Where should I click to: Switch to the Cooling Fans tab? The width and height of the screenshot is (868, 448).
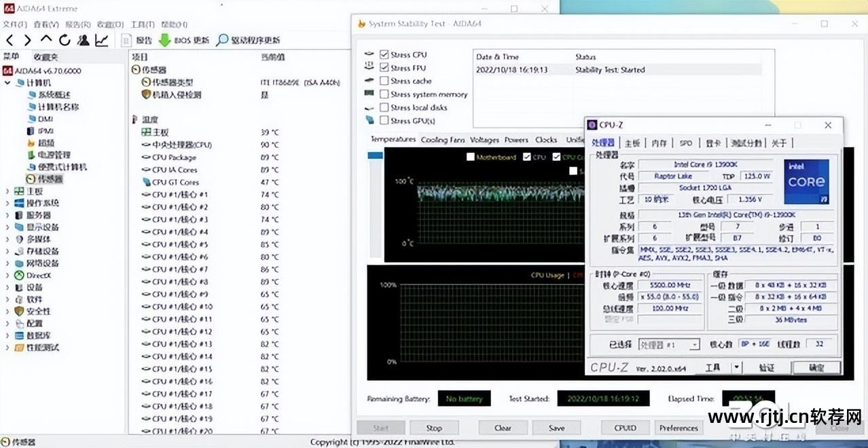[x=443, y=140]
